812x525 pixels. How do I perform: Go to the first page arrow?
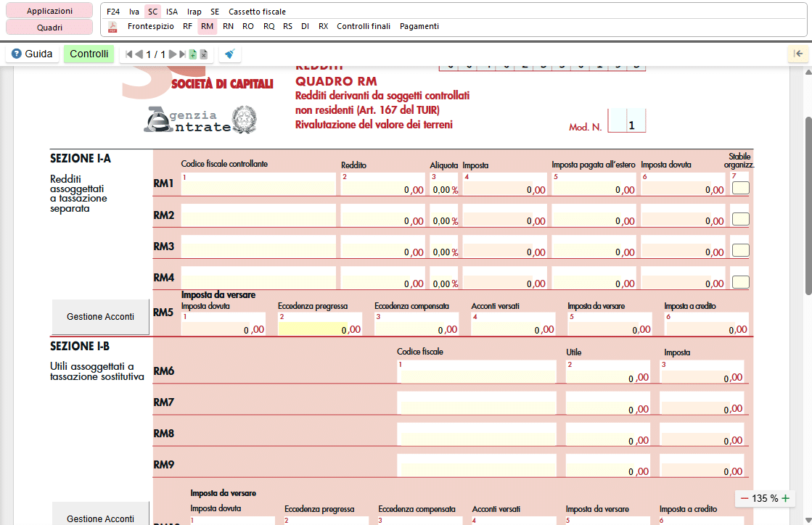(129, 54)
